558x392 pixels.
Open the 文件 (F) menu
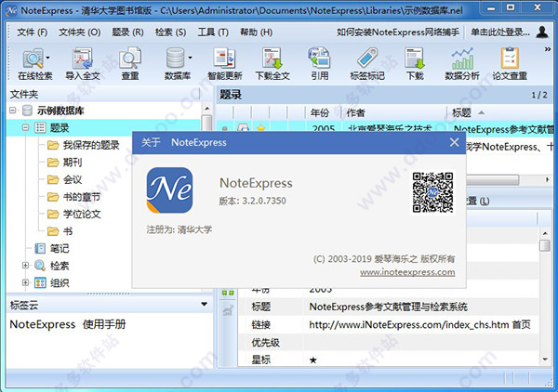[x=32, y=33]
